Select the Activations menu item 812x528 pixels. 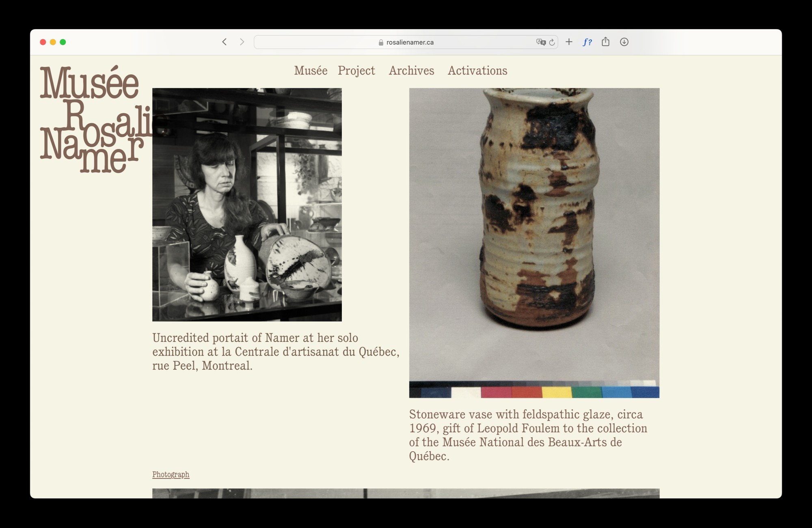477,71
